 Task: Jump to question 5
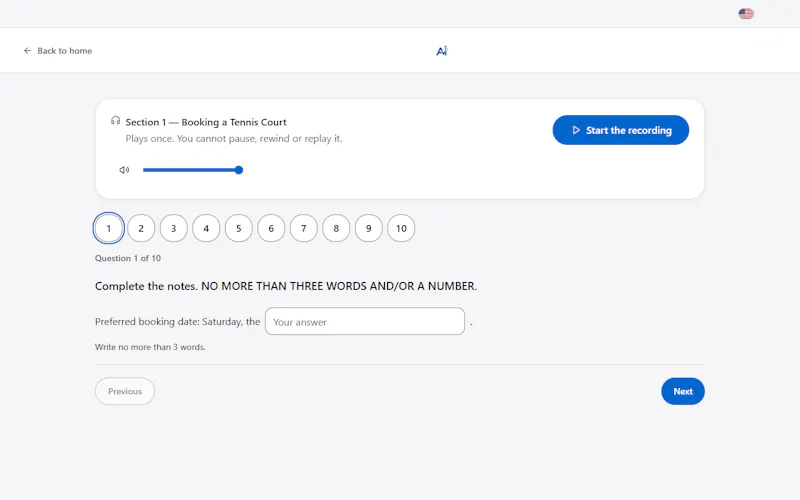point(239,228)
